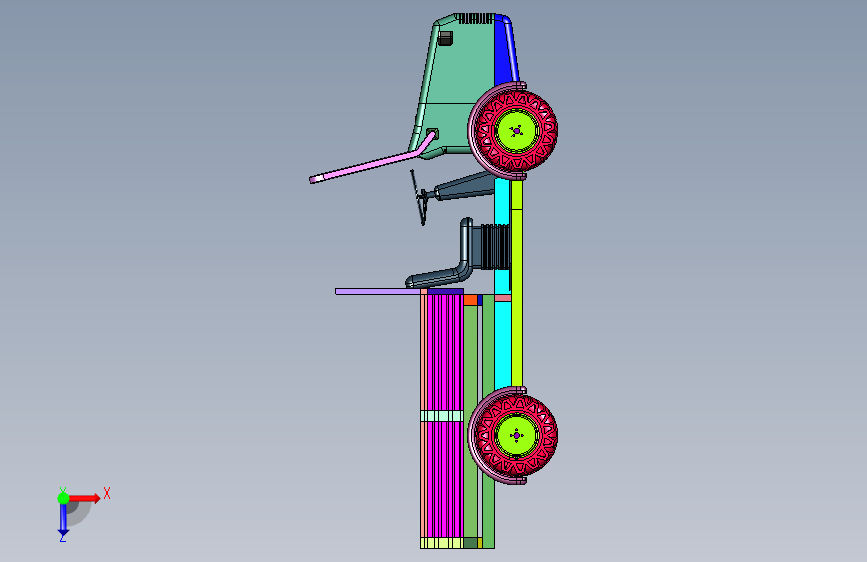The width and height of the screenshot is (867, 562).
Task: Select the magenta striped panel block
Action: (x=445, y=360)
